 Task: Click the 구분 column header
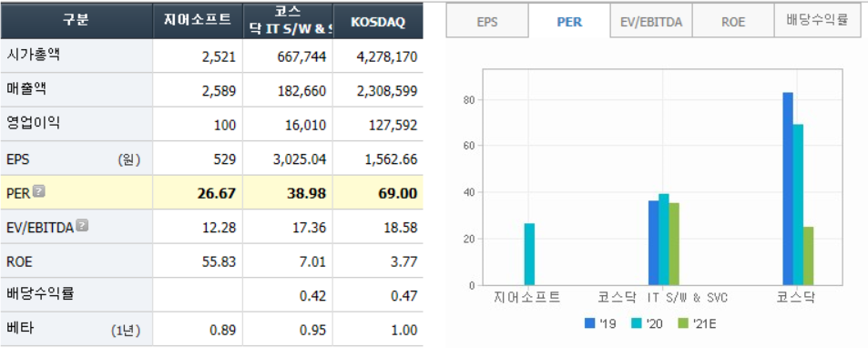[x=77, y=20]
